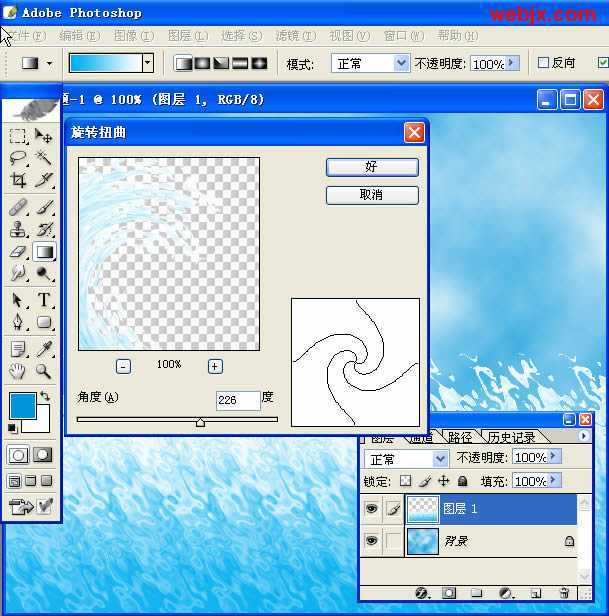
Task: Choose angle gradient style
Action: [221, 63]
